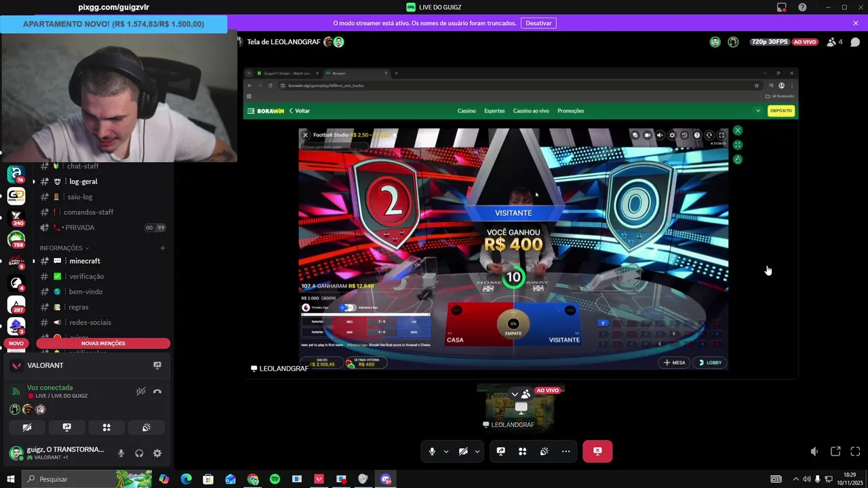Viewport: 868px width, 488px height.
Task: Toggle noise suppression in voice panel
Action: point(141,391)
